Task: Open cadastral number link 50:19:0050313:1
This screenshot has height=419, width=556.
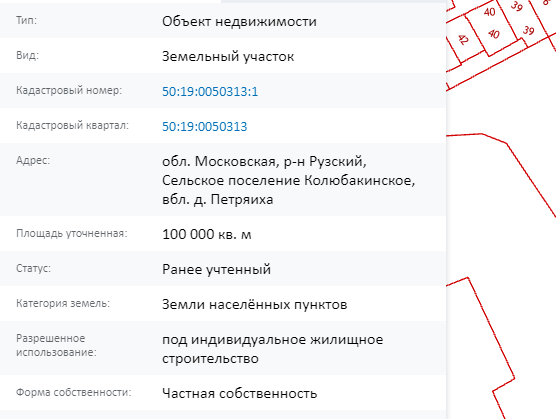Action: [x=210, y=91]
